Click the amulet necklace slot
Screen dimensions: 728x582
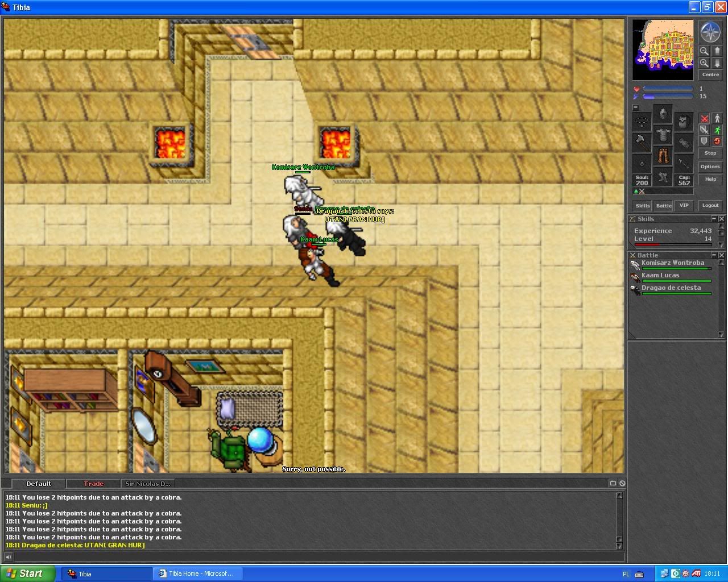642,121
